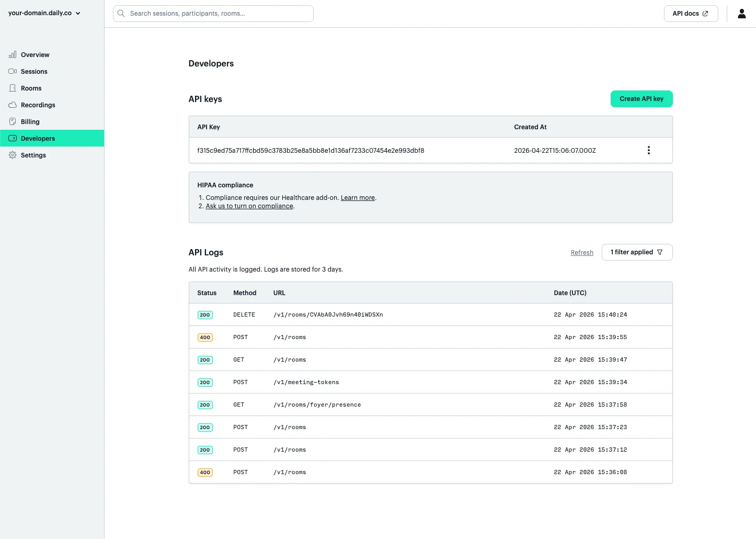Click the search magnifier icon
This screenshot has height=539, width=756.
coord(121,14)
